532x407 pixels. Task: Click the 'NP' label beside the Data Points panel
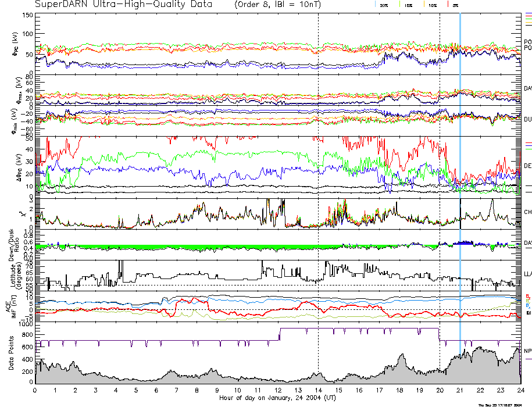[x=528, y=351]
